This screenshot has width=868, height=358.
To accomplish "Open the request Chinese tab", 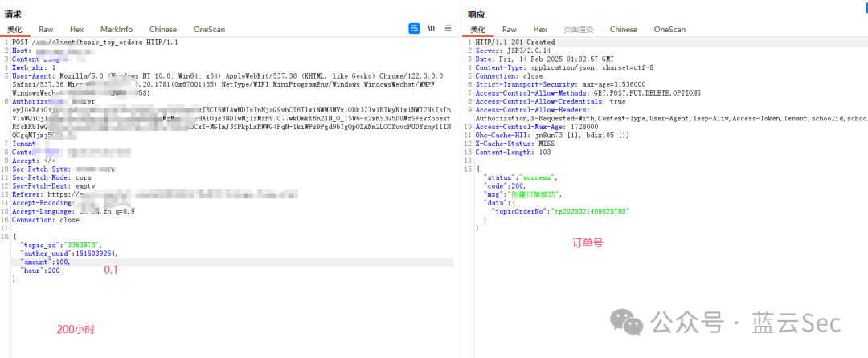I will tap(162, 29).
